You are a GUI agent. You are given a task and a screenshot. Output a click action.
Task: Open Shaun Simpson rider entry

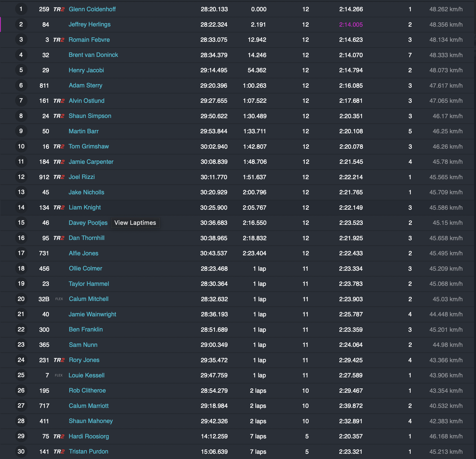[x=90, y=116]
